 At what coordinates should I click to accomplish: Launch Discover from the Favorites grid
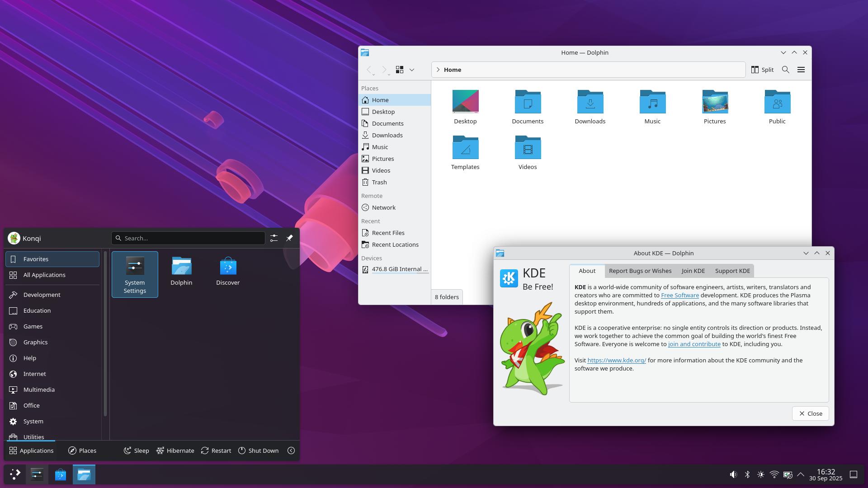(228, 271)
